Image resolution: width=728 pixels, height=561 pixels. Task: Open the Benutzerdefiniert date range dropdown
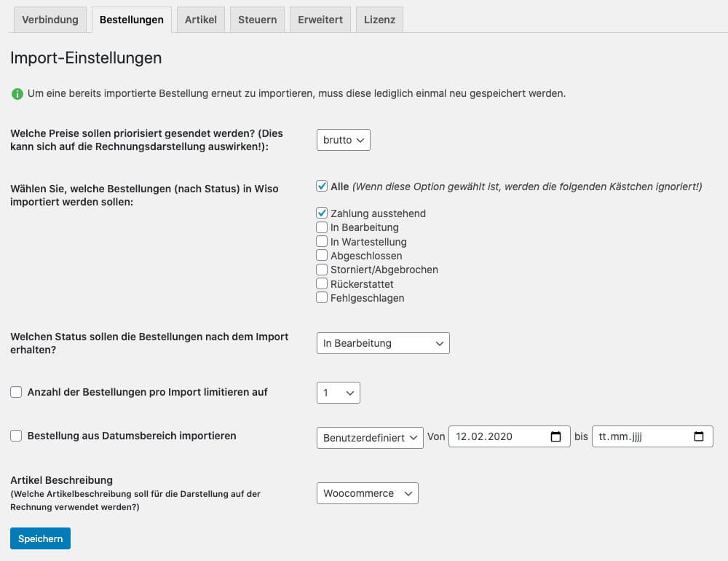point(370,438)
